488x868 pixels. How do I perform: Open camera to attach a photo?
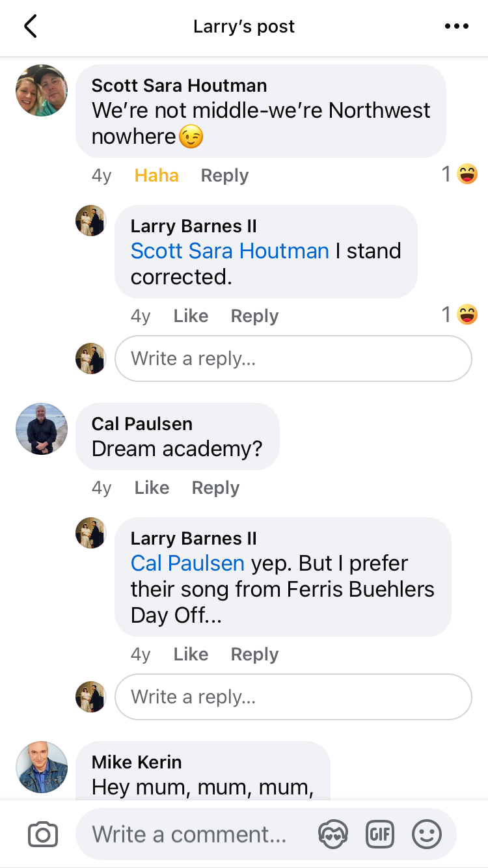[x=43, y=834]
